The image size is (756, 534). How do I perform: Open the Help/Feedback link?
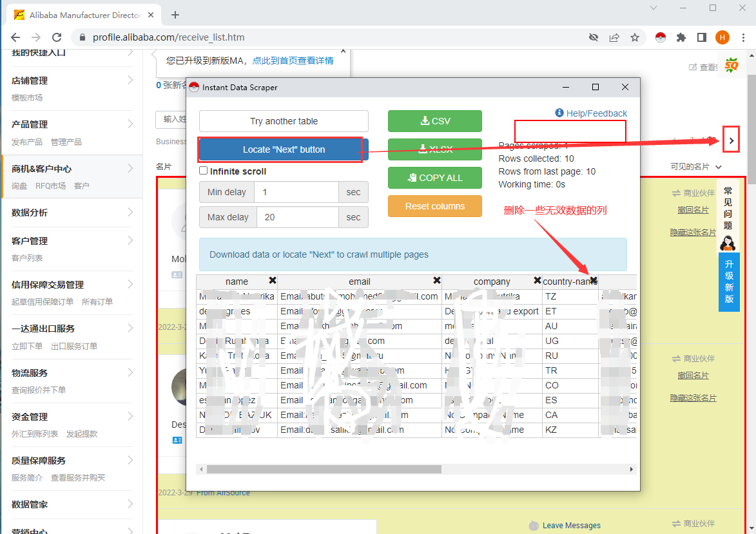pos(591,113)
